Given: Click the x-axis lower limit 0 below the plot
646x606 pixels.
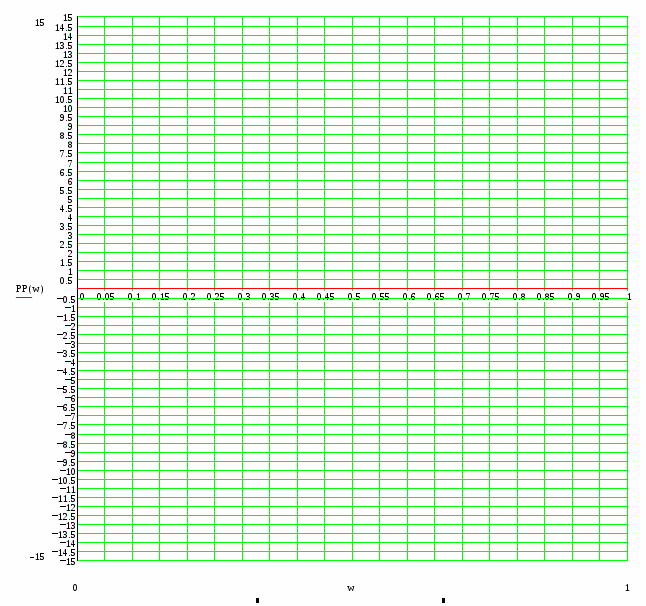Looking at the screenshot, I should [75, 588].
